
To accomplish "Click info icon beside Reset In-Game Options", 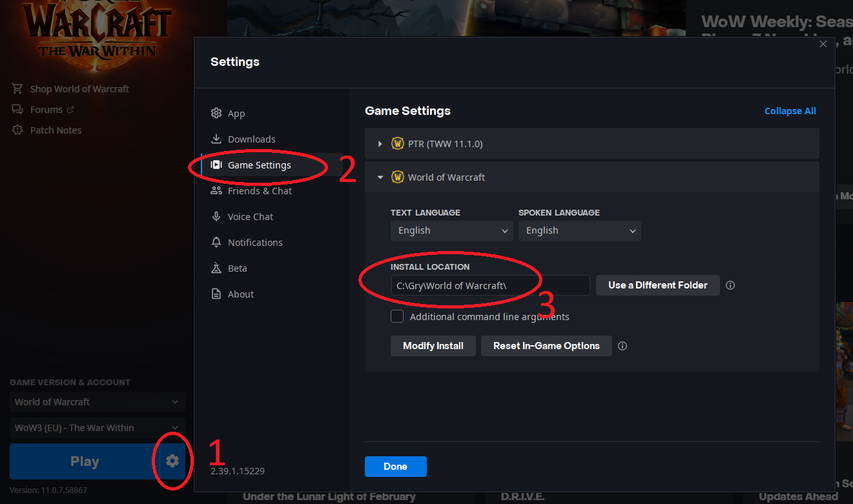I will [x=622, y=346].
